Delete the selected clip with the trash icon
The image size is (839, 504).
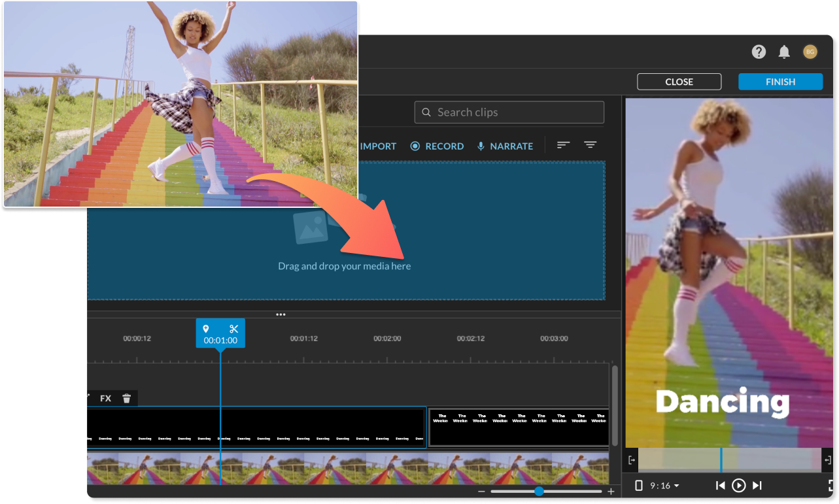pos(127,398)
